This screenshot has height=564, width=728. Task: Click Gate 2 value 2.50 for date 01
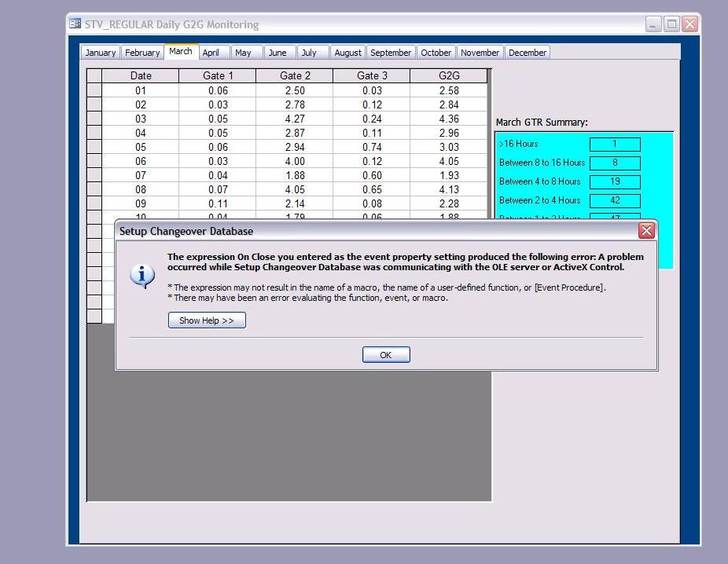(x=295, y=90)
